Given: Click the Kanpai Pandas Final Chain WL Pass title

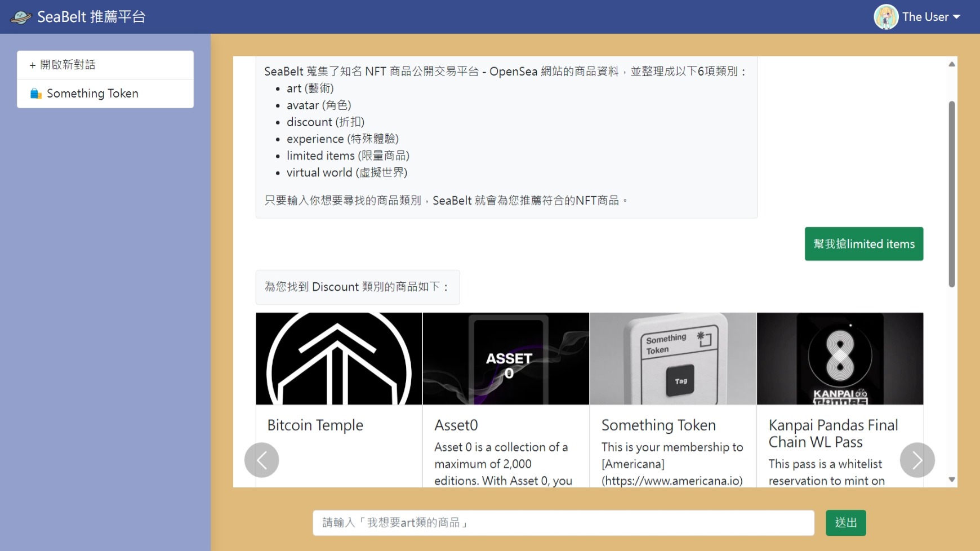Looking at the screenshot, I should [834, 433].
